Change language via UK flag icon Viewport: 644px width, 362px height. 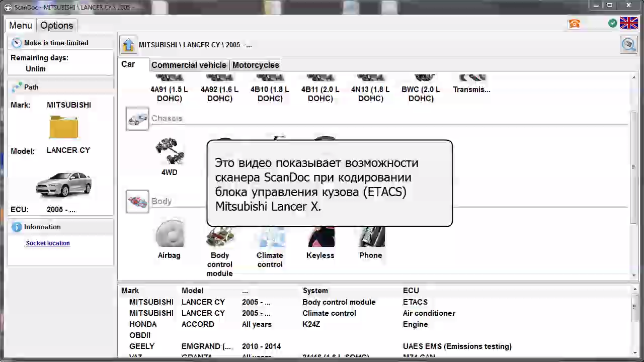[629, 23]
